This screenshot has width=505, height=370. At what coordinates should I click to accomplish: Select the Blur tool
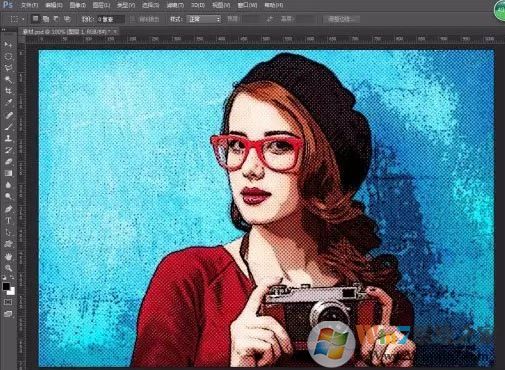(x=8, y=185)
